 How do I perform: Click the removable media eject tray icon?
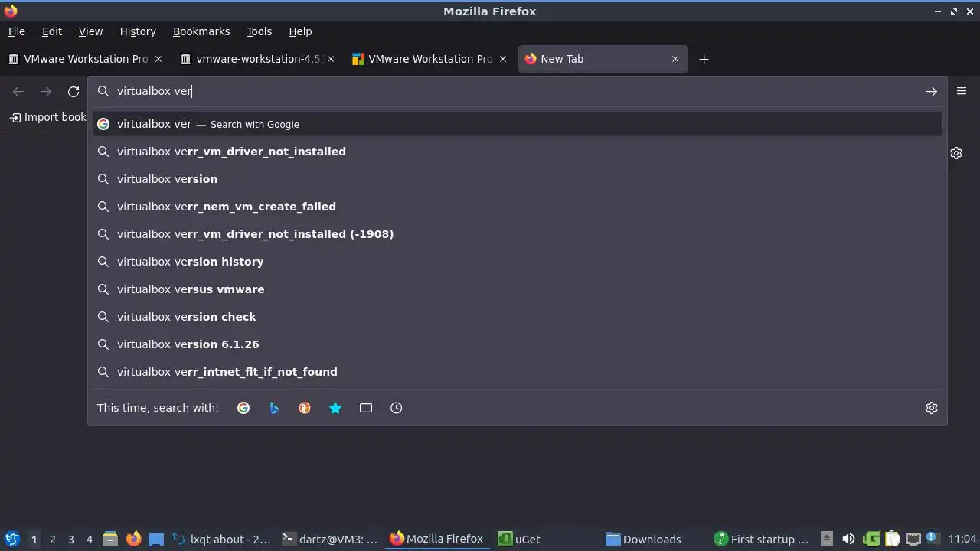pos(826,539)
